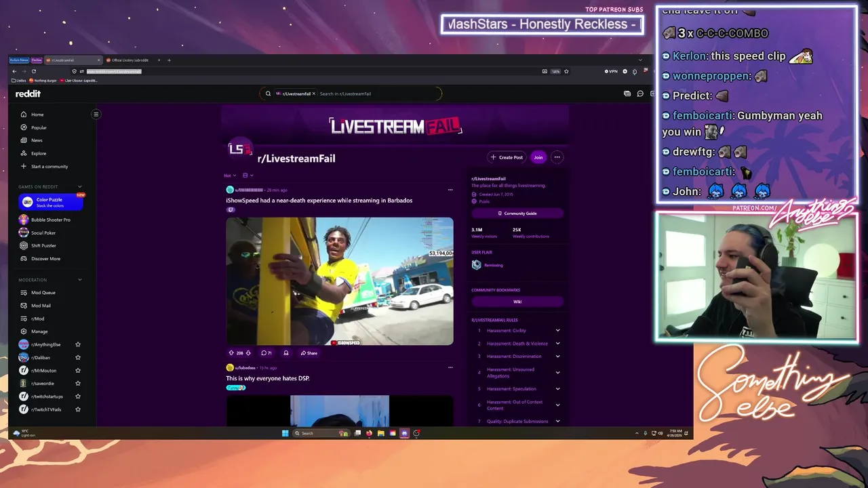Click Create Post button
The image size is (868, 488).
pos(507,157)
